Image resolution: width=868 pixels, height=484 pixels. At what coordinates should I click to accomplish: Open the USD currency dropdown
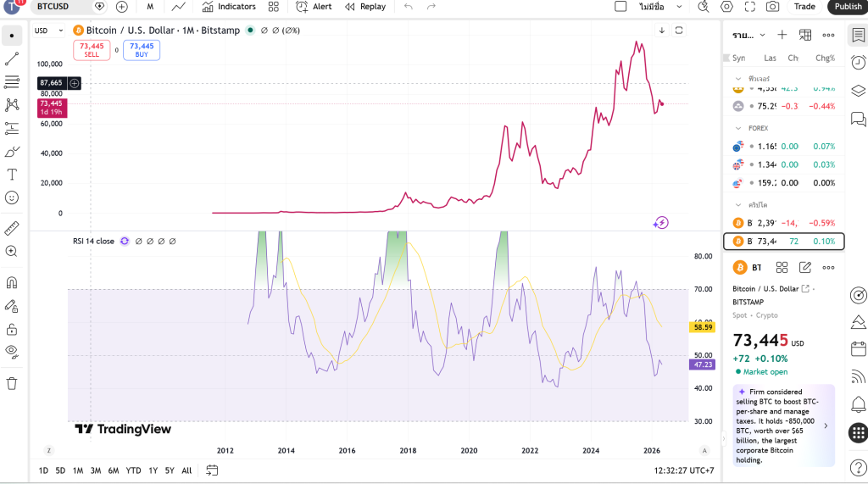pos(48,31)
